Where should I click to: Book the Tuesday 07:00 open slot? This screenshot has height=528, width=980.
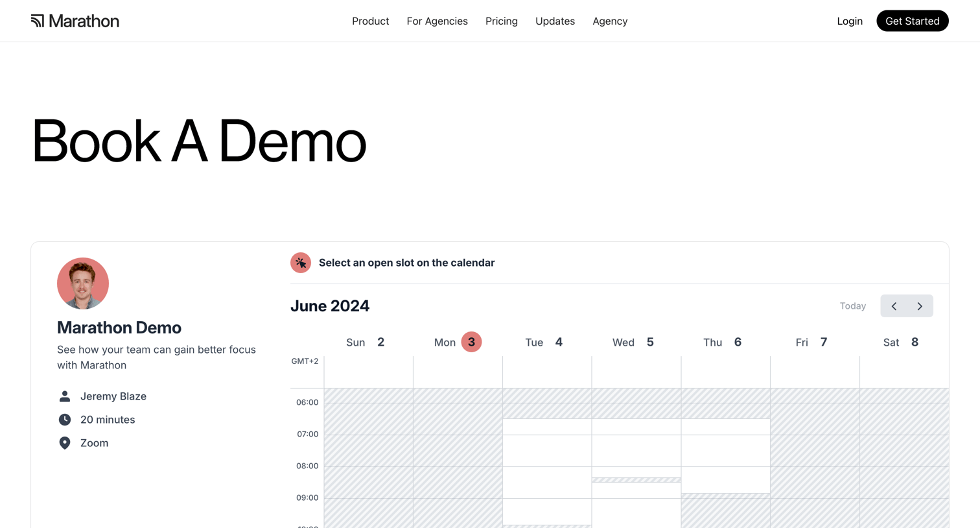click(547, 451)
